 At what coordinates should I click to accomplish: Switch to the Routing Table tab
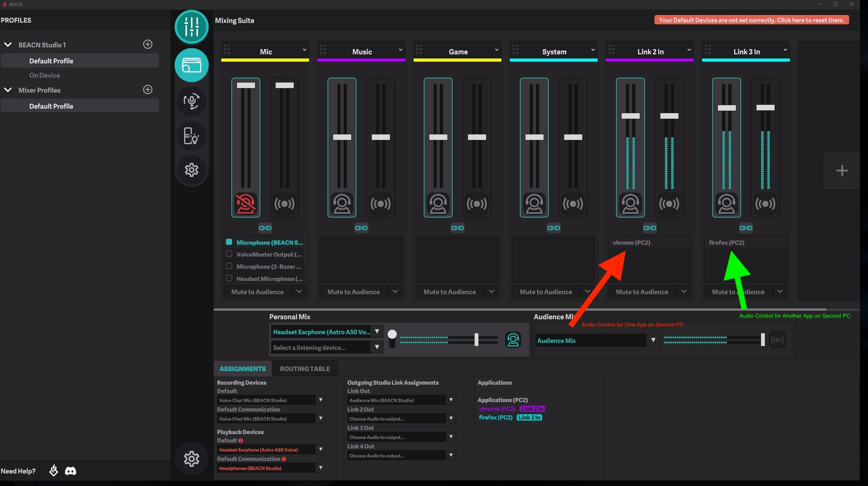tap(305, 368)
